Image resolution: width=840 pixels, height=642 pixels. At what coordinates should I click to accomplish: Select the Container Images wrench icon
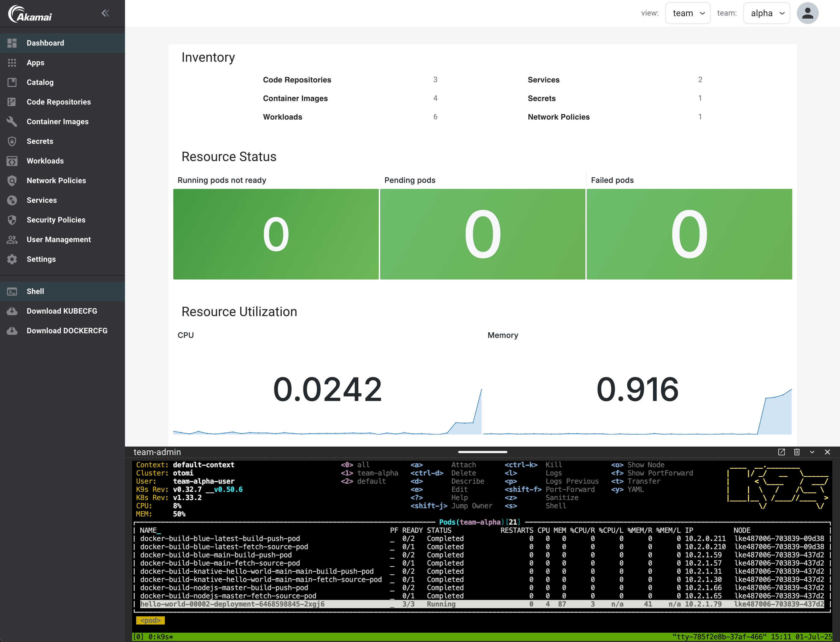coord(12,121)
